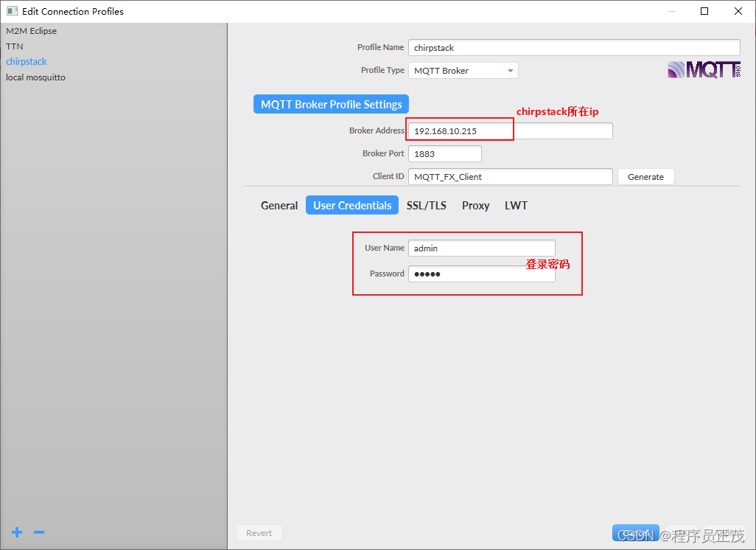Close the Edit Connection Profiles window
This screenshot has width=756, height=550.
[x=738, y=11]
